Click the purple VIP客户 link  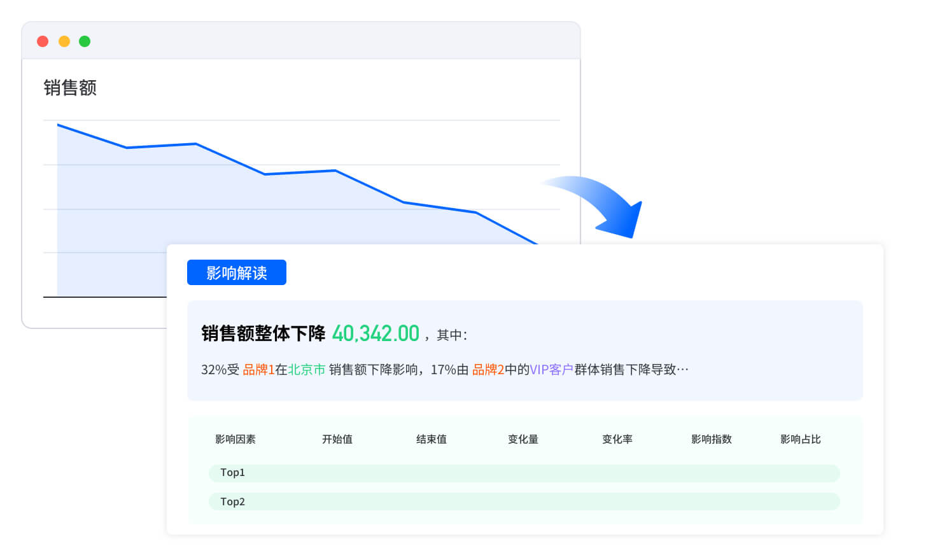coord(551,370)
